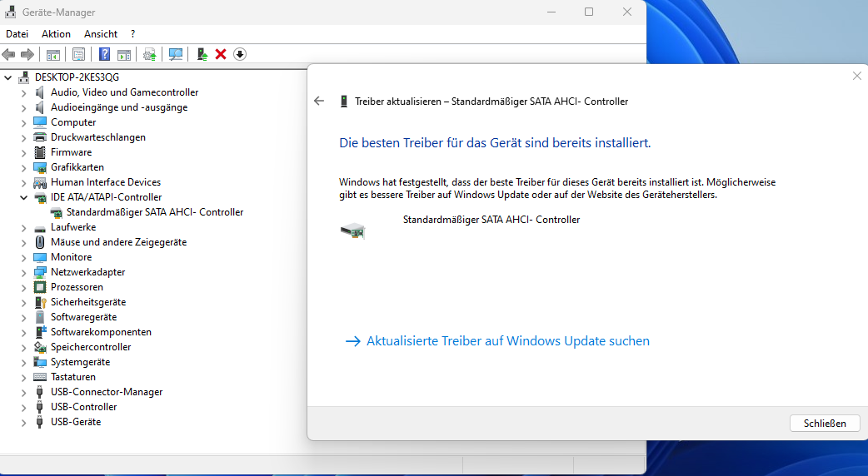This screenshot has height=476, width=868.
Task: Click the scan for hardware changes icon
Action: pos(176,54)
